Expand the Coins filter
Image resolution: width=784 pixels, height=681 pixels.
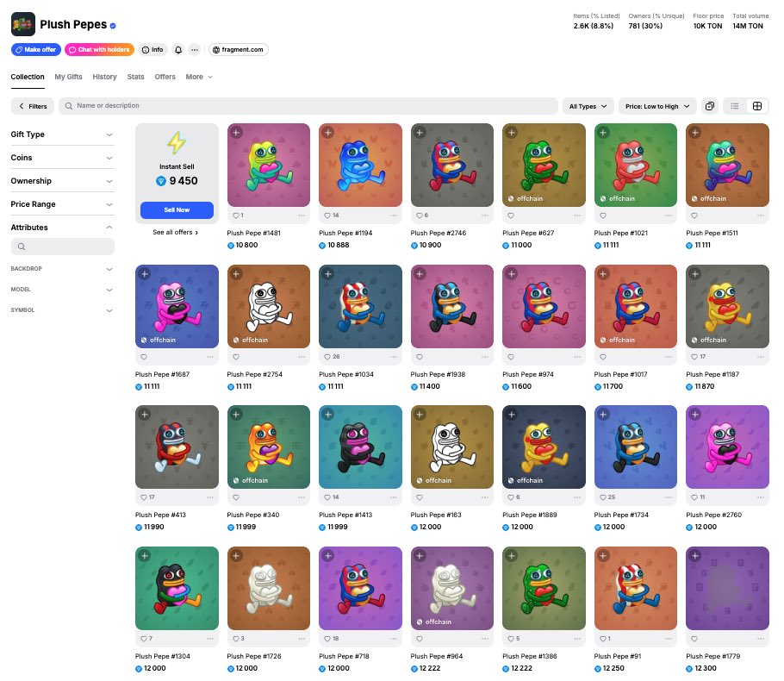(63, 158)
